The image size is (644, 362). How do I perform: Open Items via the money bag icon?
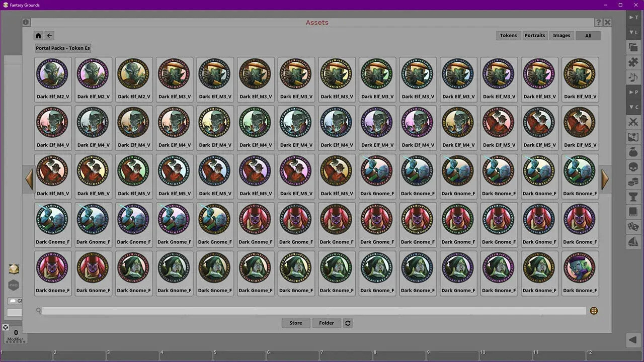tap(633, 152)
